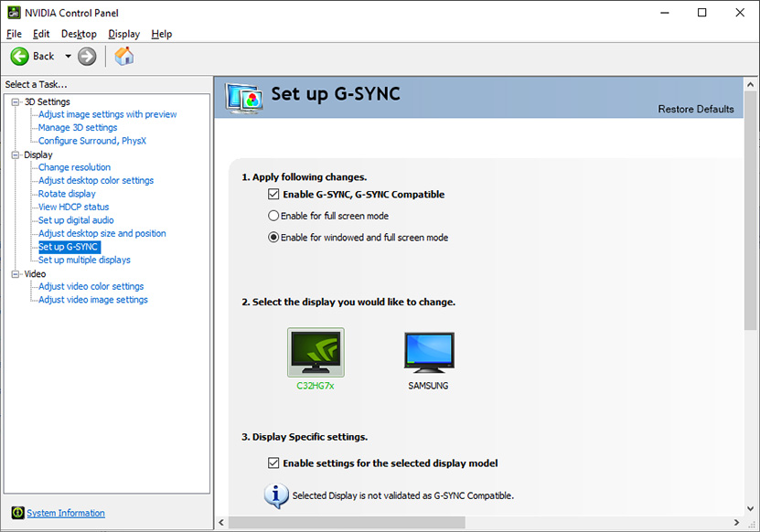Go to the Home house icon
The width and height of the screenshot is (760, 532).
[x=124, y=56]
